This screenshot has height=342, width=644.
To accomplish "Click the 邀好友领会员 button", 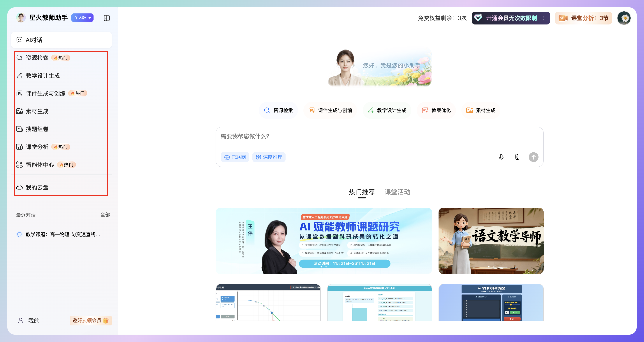I will point(90,320).
